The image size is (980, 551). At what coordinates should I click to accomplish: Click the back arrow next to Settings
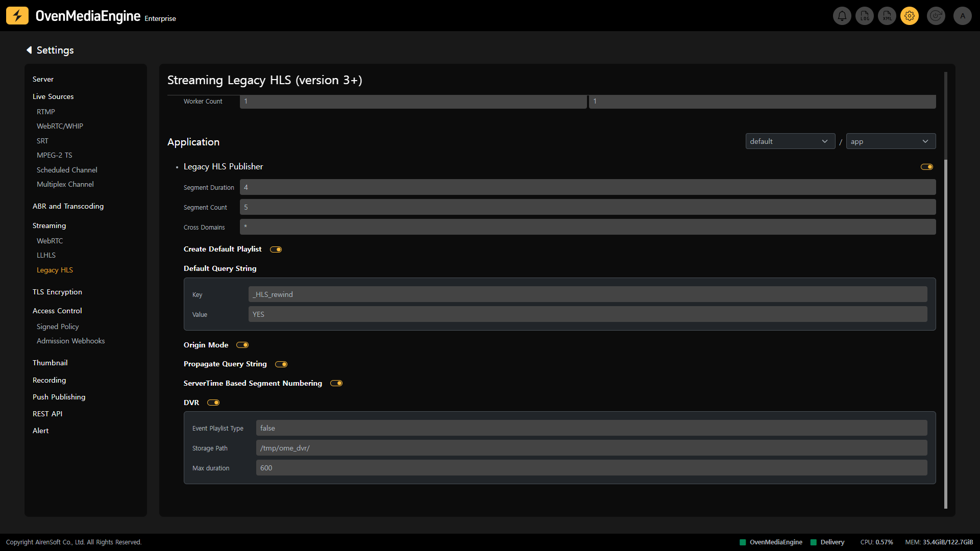click(29, 50)
